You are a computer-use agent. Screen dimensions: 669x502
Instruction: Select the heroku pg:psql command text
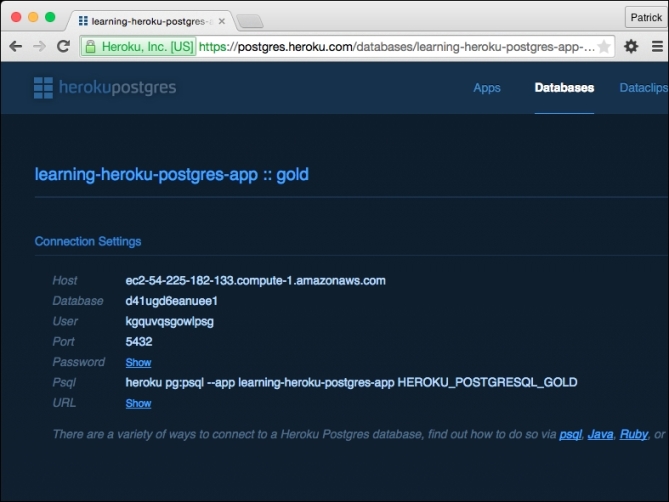[x=351, y=383]
